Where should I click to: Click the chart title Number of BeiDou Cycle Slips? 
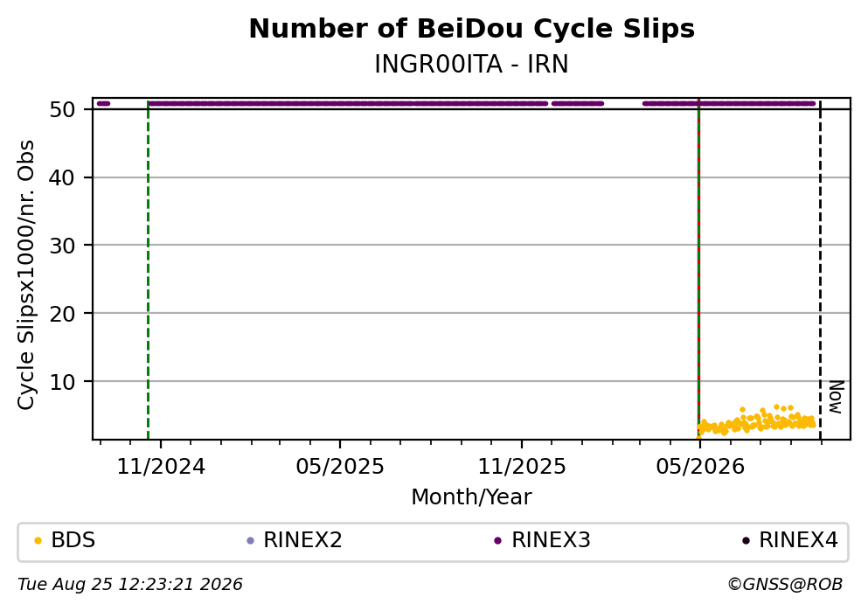coord(472,29)
